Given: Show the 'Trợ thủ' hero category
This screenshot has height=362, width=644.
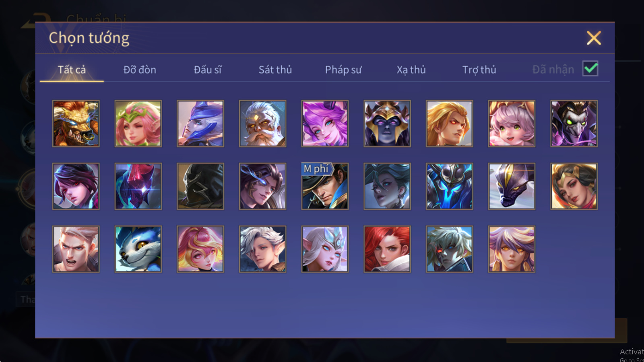Looking at the screenshot, I should click(x=479, y=70).
